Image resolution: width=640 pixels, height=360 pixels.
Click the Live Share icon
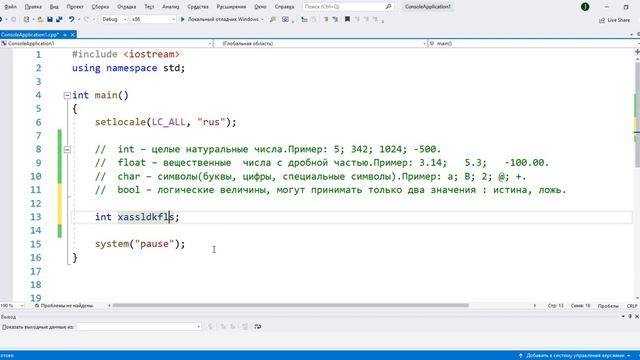pos(602,20)
